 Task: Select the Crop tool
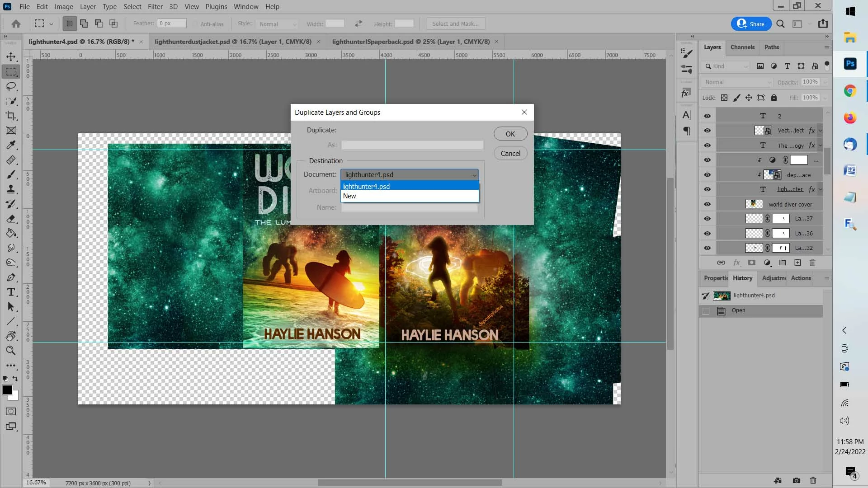11,116
